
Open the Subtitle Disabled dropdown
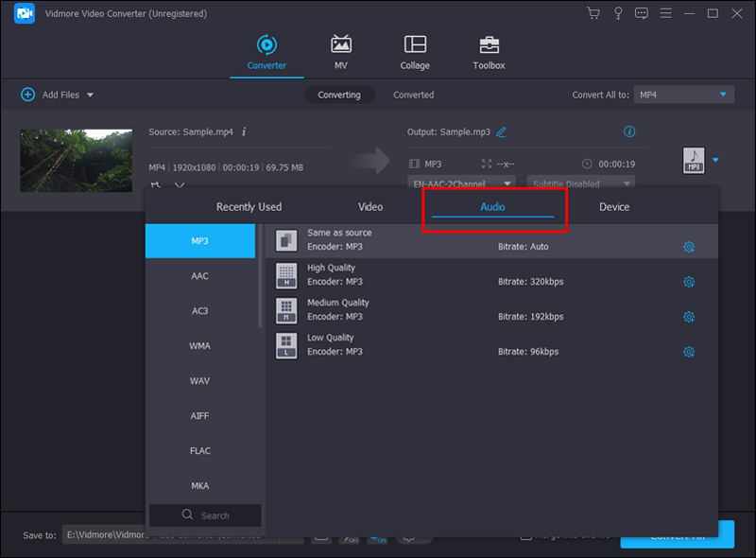(580, 182)
